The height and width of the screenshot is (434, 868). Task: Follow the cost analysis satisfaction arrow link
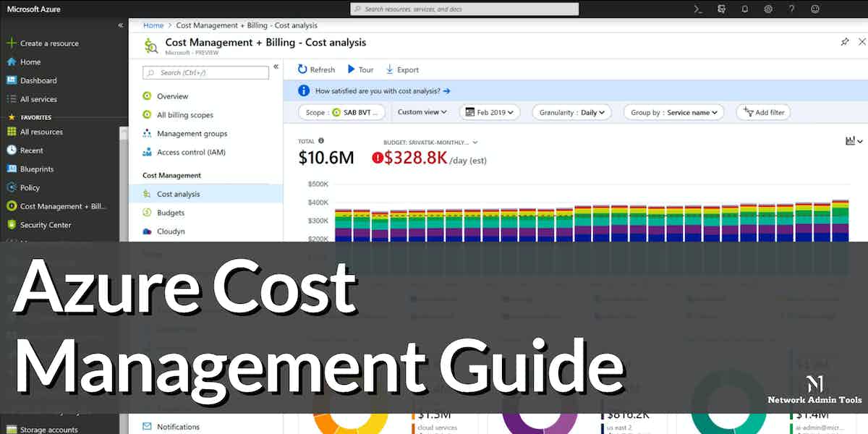tap(447, 91)
